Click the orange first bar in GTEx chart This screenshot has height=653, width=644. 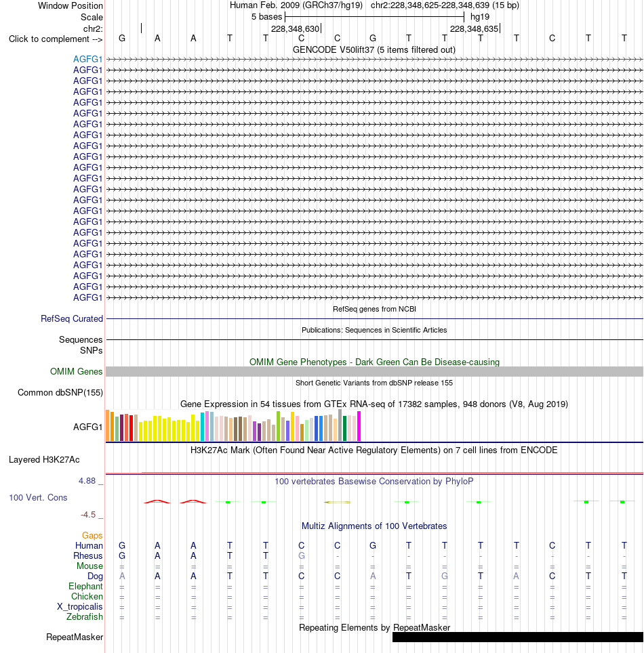(108, 425)
